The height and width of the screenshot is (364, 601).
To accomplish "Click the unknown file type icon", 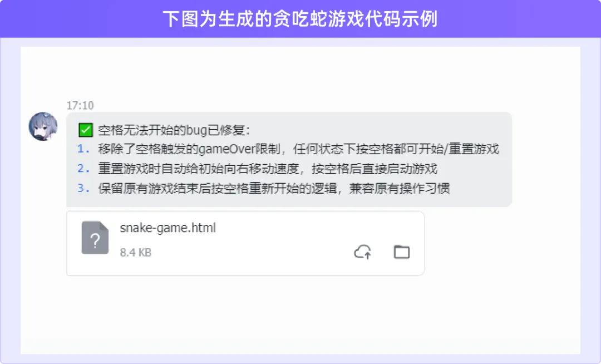I will pyautogui.click(x=95, y=238).
